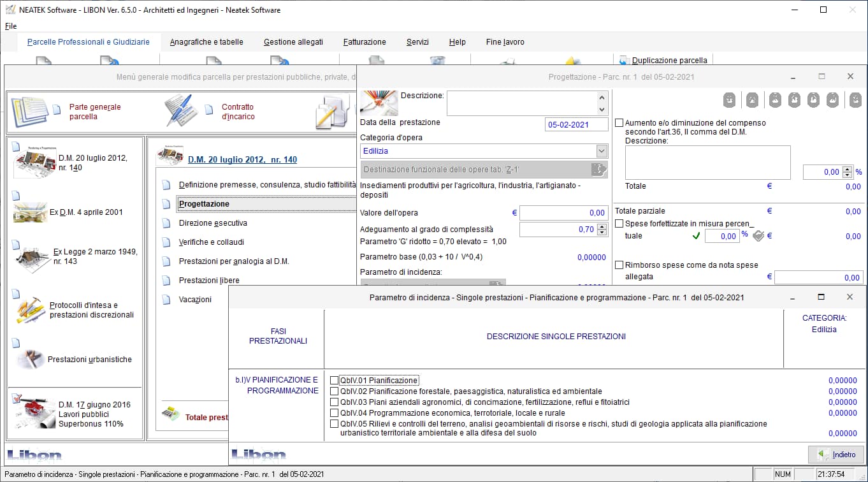Check QbIV.05 Rilievi e controlli del terreno
The image size is (868, 482).
(x=334, y=424)
